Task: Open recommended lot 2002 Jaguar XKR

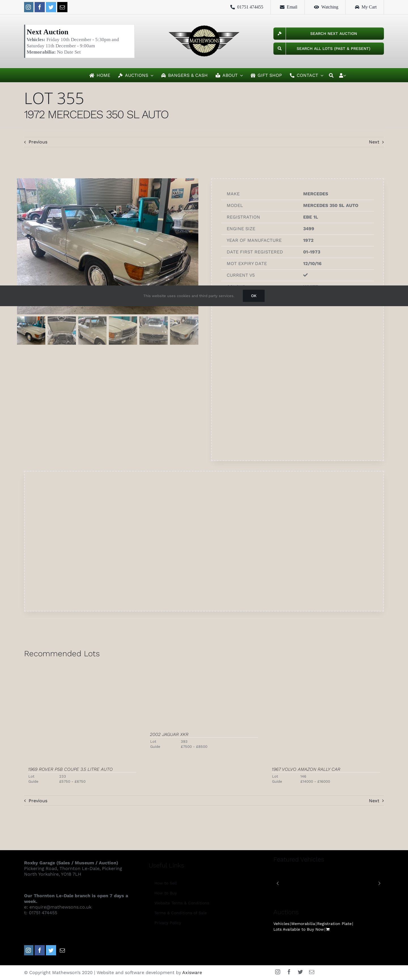Action: click(169, 734)
